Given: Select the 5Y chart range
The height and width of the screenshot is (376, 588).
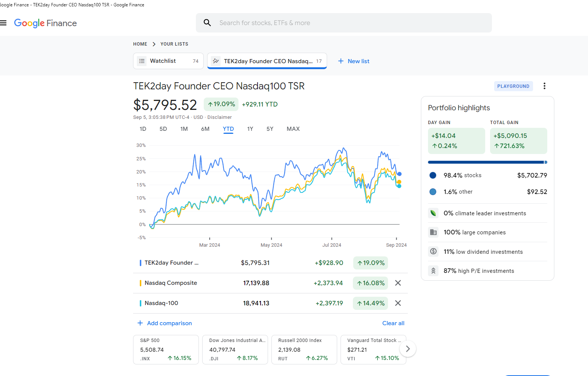Looking at the screenshot, I should 270,129.
